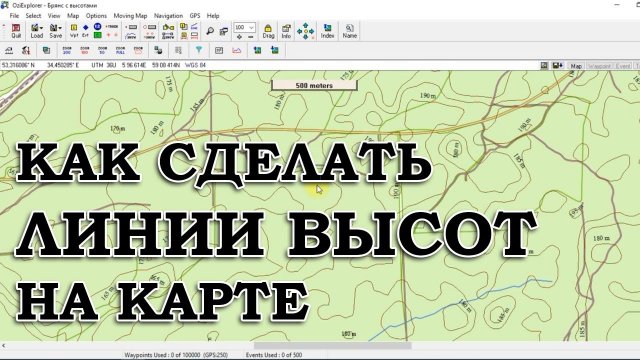Image resolution: width=640 pixels, height=360 pixels.
Task: Click the Quit toolbar button
Action: click(16, 31)
